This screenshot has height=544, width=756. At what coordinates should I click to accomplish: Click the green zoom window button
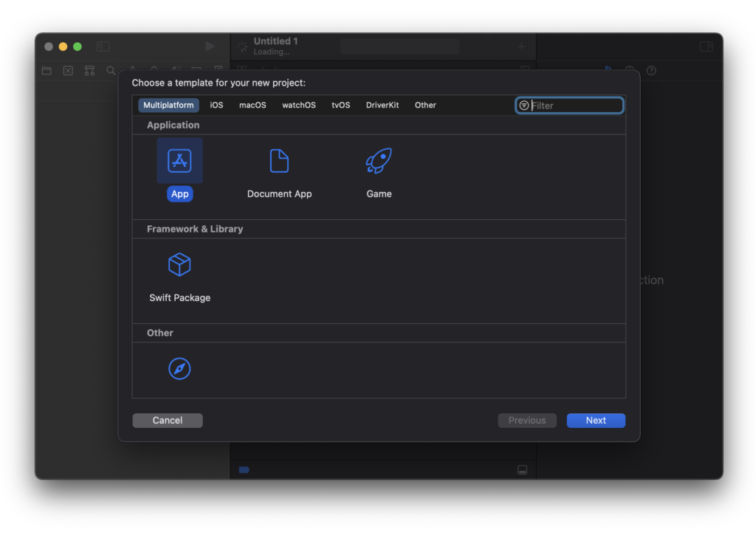[x=77, y=47]
